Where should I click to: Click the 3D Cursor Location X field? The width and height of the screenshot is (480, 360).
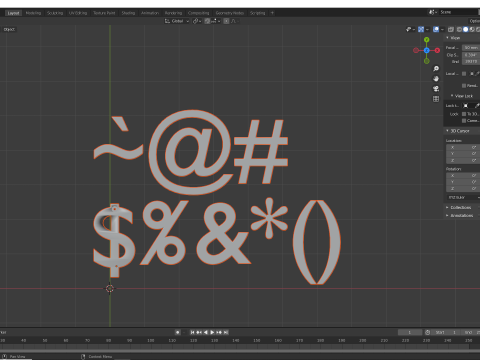coord(463,147)
